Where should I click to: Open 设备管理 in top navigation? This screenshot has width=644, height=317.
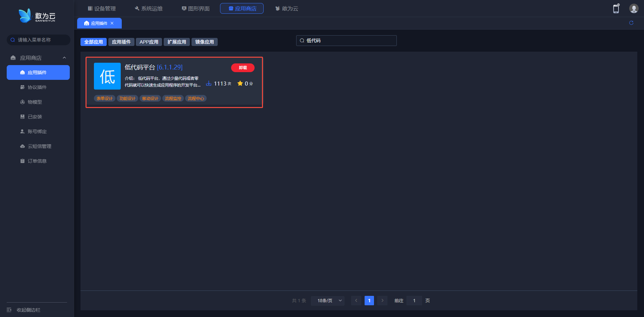pyautogui.click(x=102, y=8)
